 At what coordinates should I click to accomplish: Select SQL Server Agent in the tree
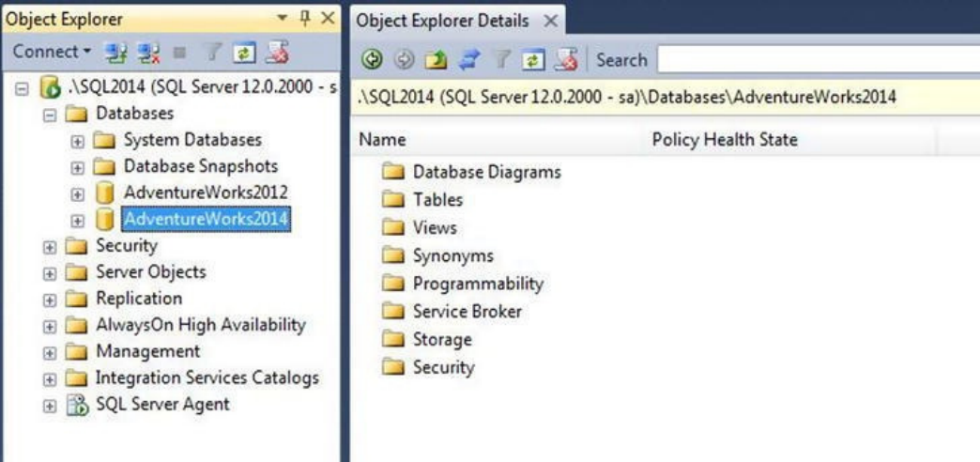(x=162, y=405)
